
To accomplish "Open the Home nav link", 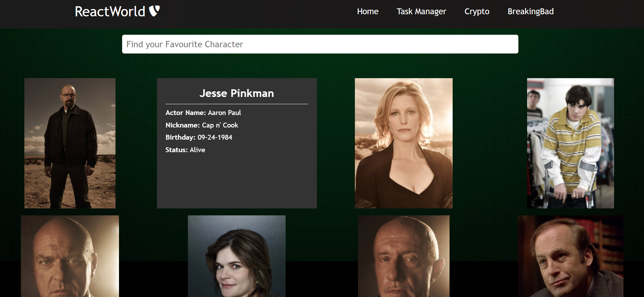I will click(367, 11).
